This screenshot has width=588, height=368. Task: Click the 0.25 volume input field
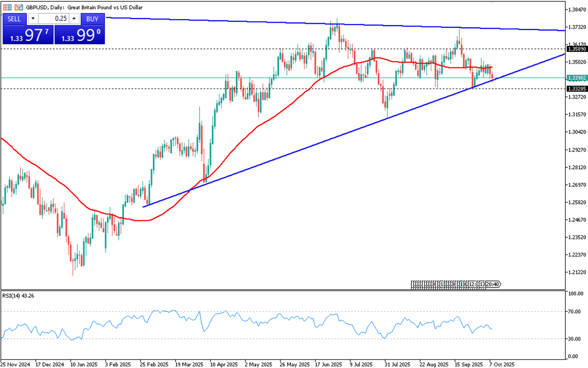click(x=53, y=19)
